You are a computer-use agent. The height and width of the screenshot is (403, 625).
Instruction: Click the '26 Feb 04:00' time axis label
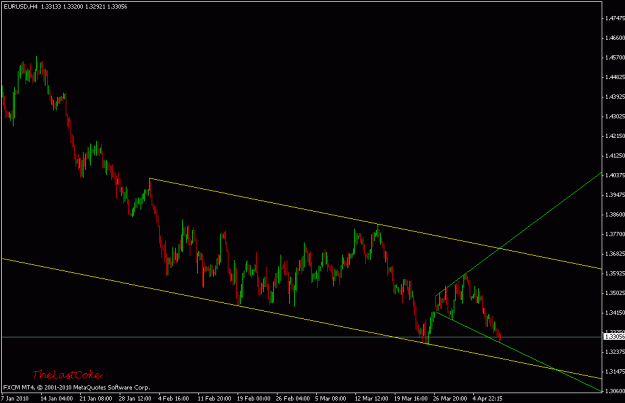pyautogui.click(x=293, y=398)
